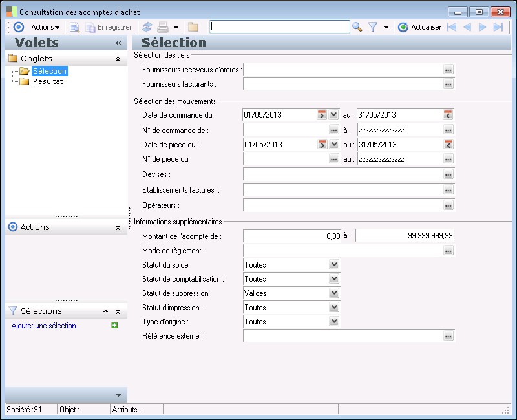Click the printer icon in toolbar
The image size is (517, 420).
[164, 27]
